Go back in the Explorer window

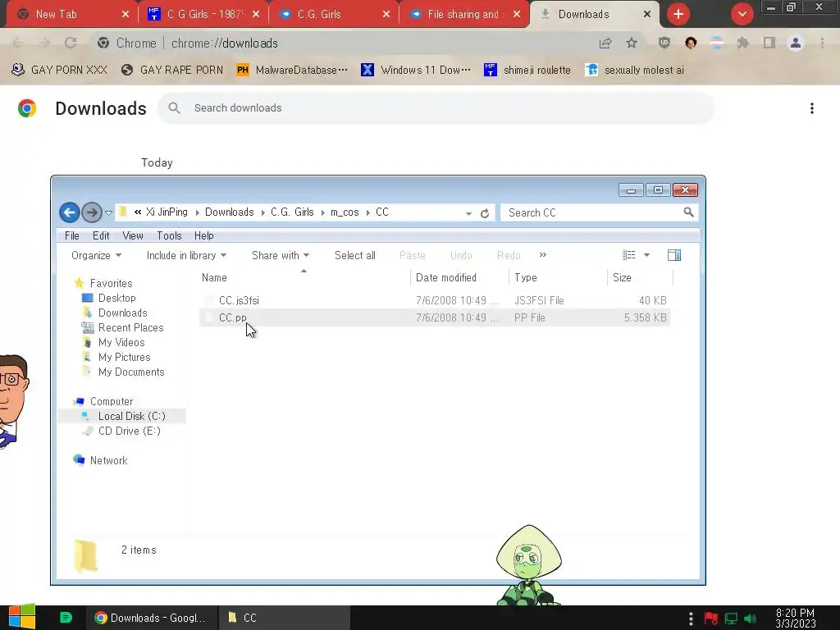tap(69, 212)
